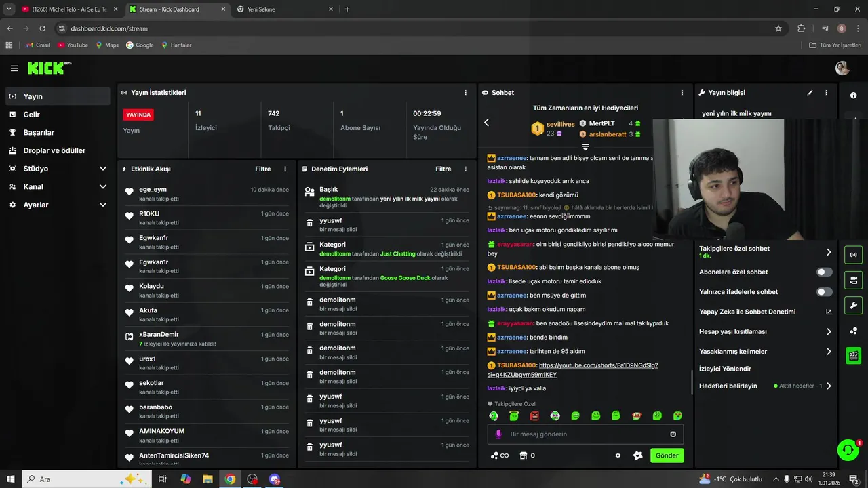This screenshot has height=488, width=868.
Task: Open Takipçilere özel sohbet settings arrow
Action: pyautogui.click(x=829, y=252)
